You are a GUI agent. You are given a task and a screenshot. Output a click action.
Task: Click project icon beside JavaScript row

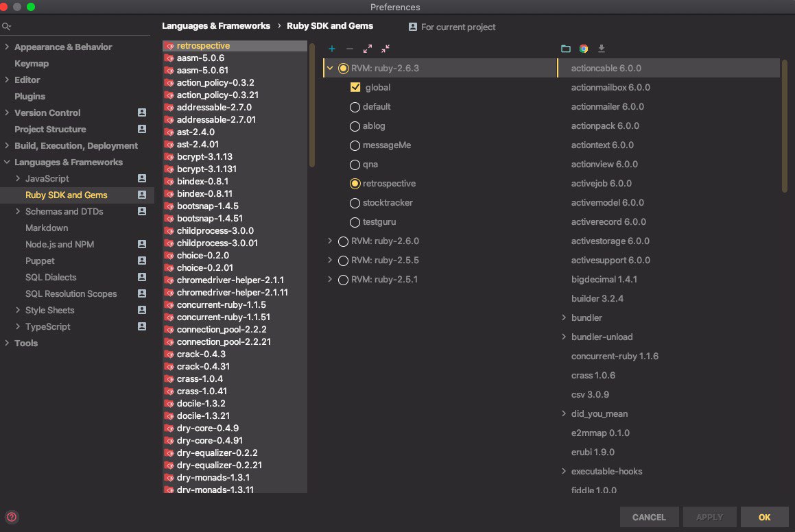coord(142,178)
